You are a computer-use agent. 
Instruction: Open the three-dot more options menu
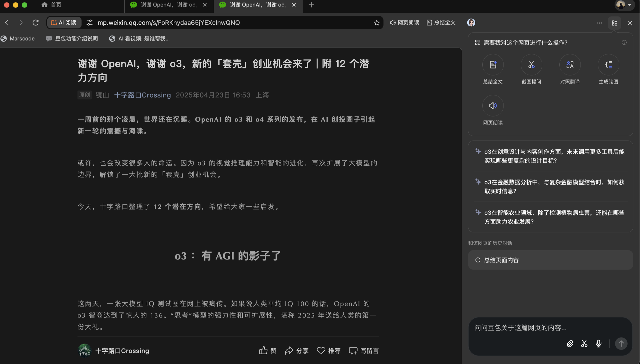click(599, 23)
